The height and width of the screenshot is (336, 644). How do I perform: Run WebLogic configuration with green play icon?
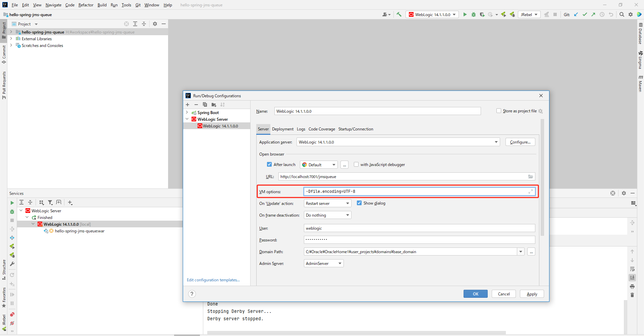coord(465,14)
